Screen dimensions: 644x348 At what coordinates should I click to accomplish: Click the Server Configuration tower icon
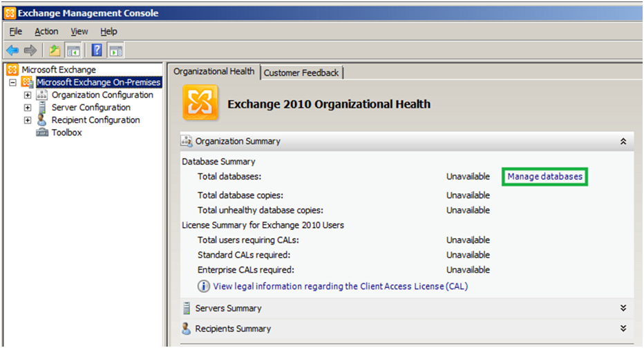(42, 108)
